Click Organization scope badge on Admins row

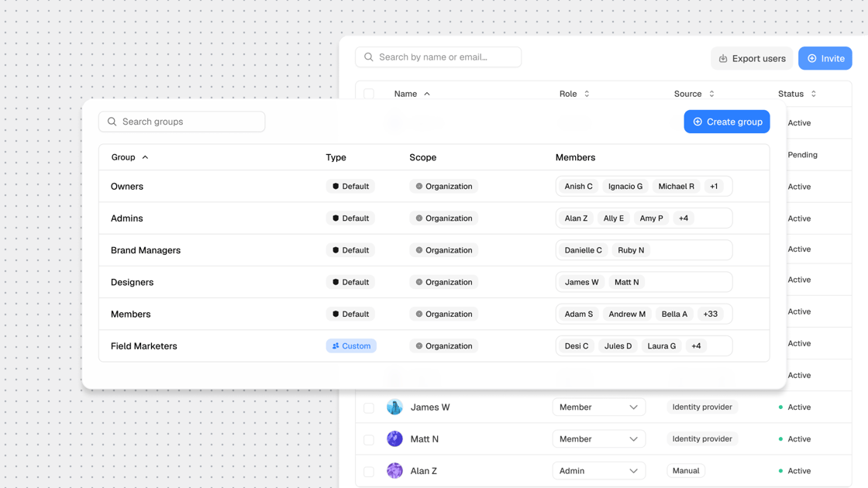444,218
